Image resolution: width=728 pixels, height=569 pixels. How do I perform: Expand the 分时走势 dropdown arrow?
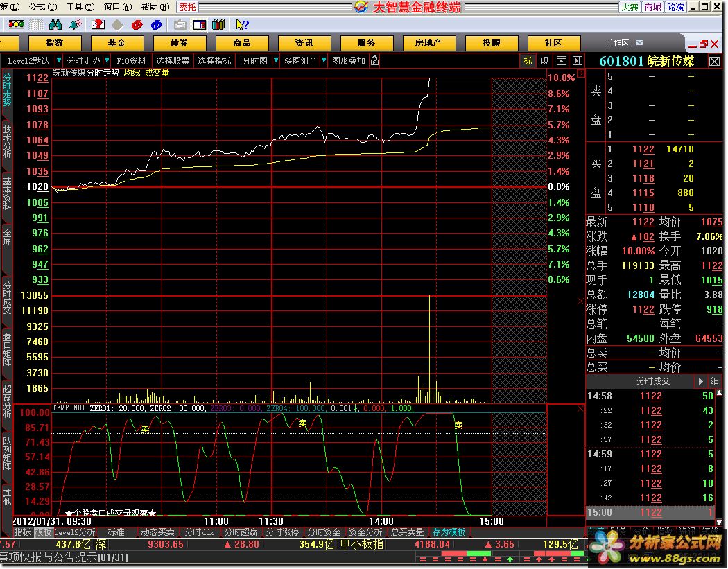[107, 60]
